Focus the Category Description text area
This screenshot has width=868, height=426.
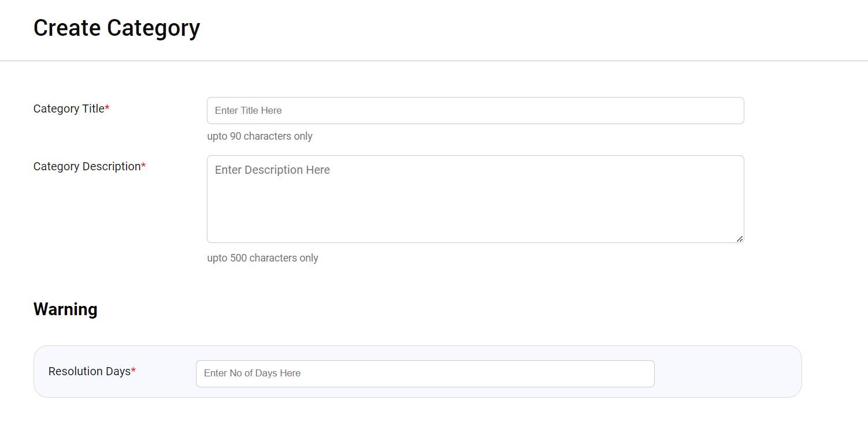475,199
